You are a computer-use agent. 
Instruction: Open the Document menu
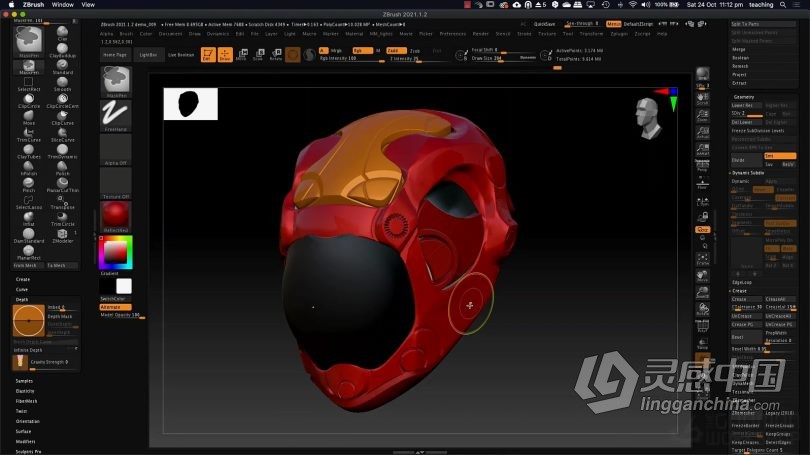(x=170, y=34)
